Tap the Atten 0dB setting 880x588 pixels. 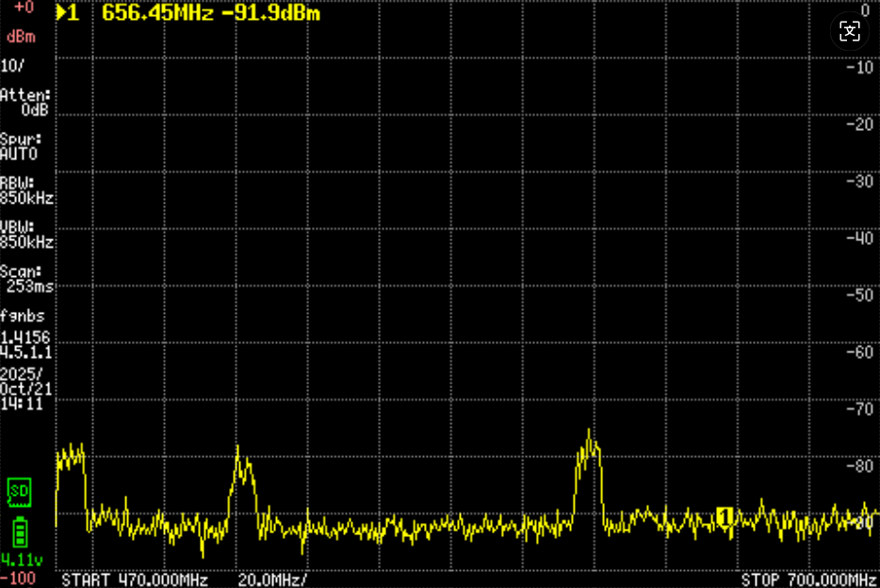pos(25,102)
